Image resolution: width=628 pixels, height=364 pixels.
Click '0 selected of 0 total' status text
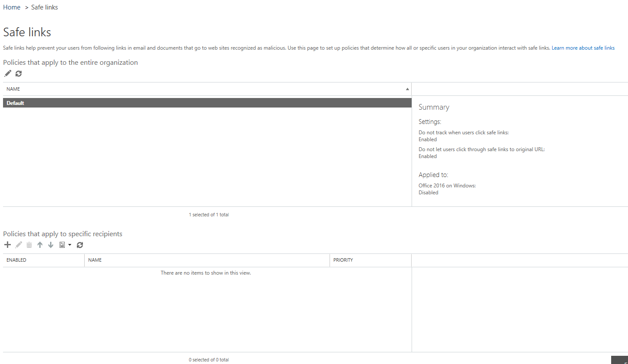click(209, 360)
